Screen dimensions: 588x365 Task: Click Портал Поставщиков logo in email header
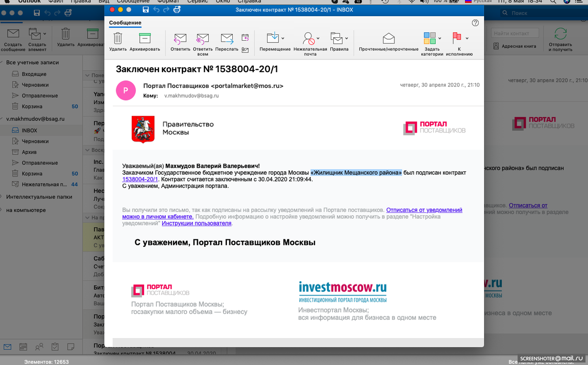[x=434, y=128]
